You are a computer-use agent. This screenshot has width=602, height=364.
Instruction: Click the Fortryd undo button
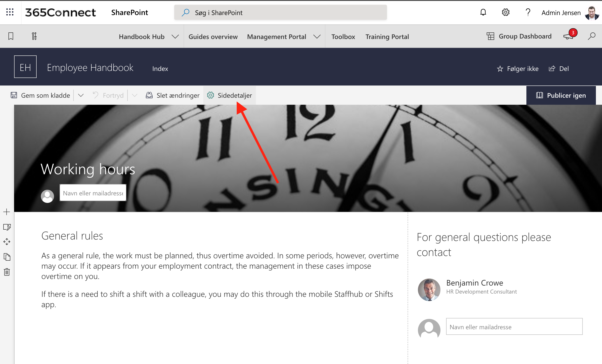click(x=108, y=95)
